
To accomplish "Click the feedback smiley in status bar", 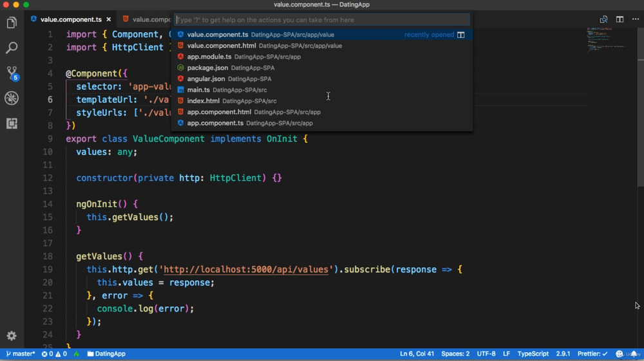I will click(x=620, y=354).
